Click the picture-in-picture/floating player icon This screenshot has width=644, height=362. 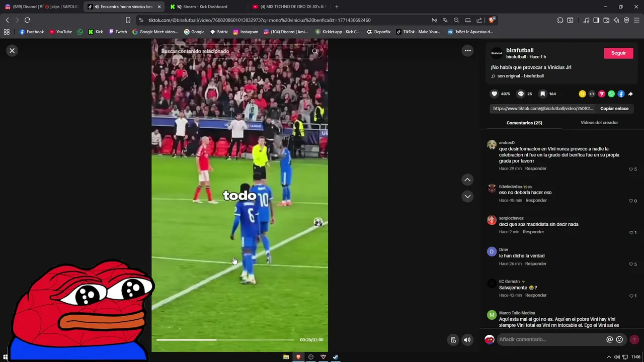[453, 340]
